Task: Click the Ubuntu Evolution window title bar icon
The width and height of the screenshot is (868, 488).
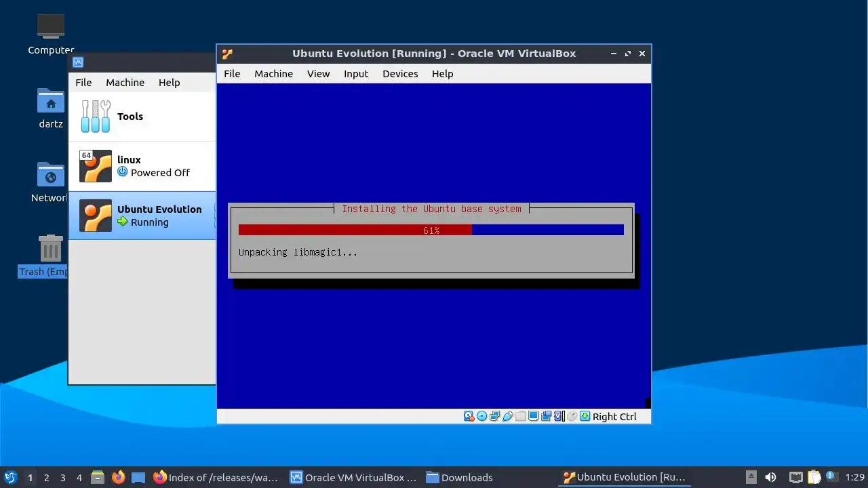Action: [228, 54]
